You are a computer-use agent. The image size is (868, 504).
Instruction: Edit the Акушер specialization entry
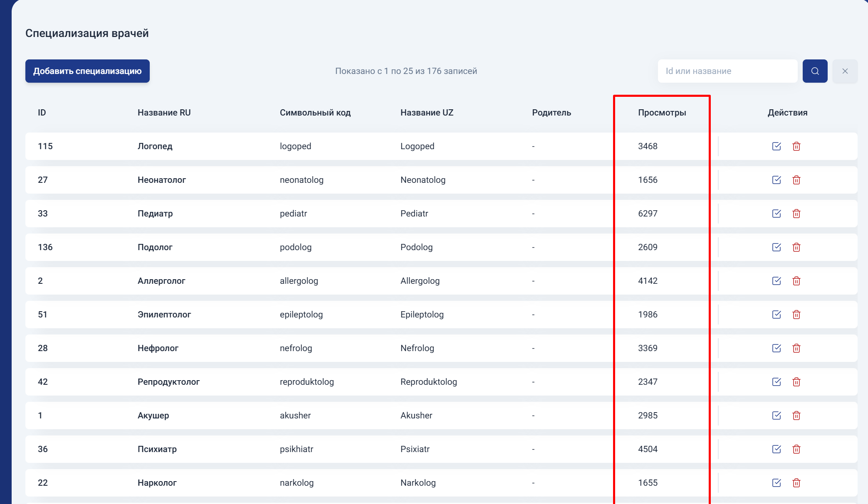tap(776, 415)
